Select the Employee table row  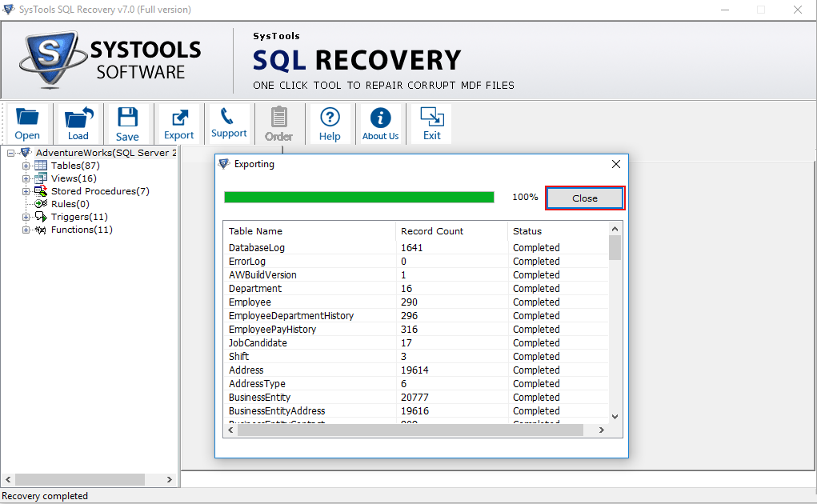pyautogui.click(x=416, y=302)
